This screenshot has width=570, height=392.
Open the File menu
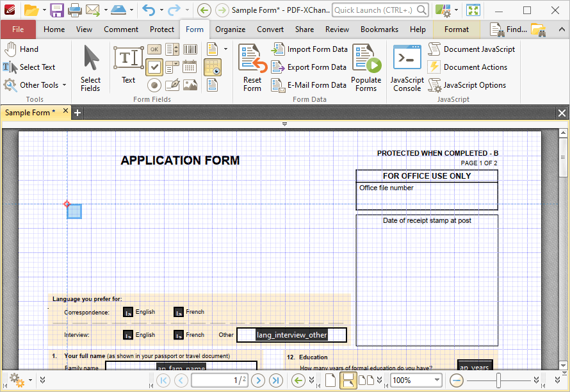click(x=18, y=29)
